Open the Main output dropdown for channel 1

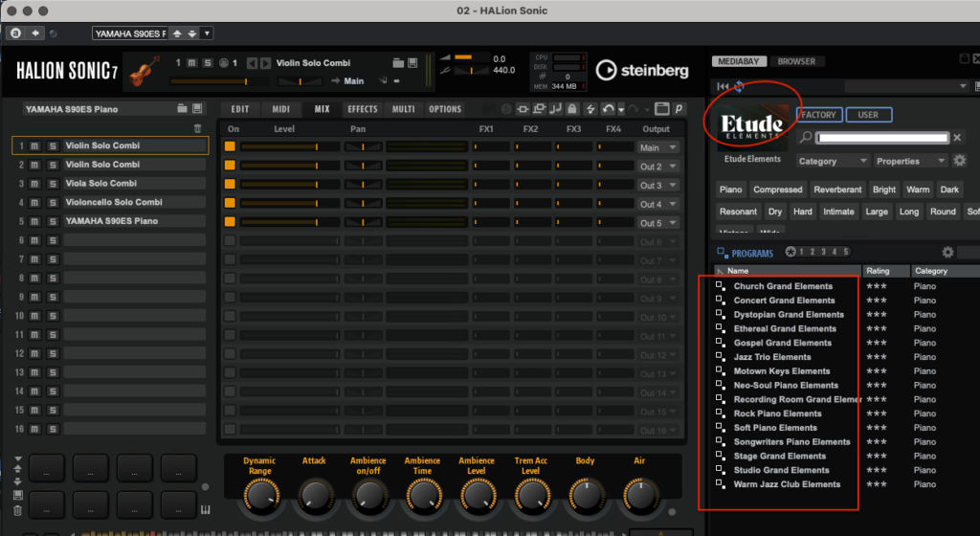pyautogui.click(x=658, y=147)
